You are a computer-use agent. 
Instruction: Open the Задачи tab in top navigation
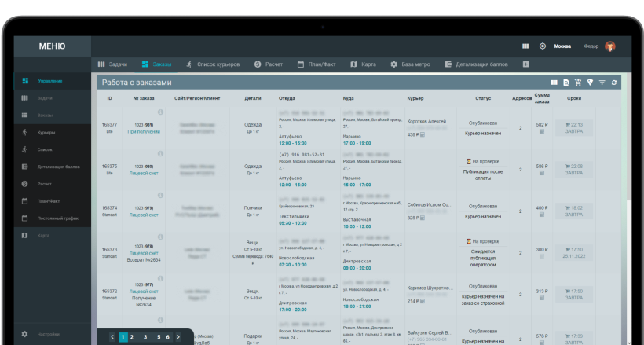112,64
